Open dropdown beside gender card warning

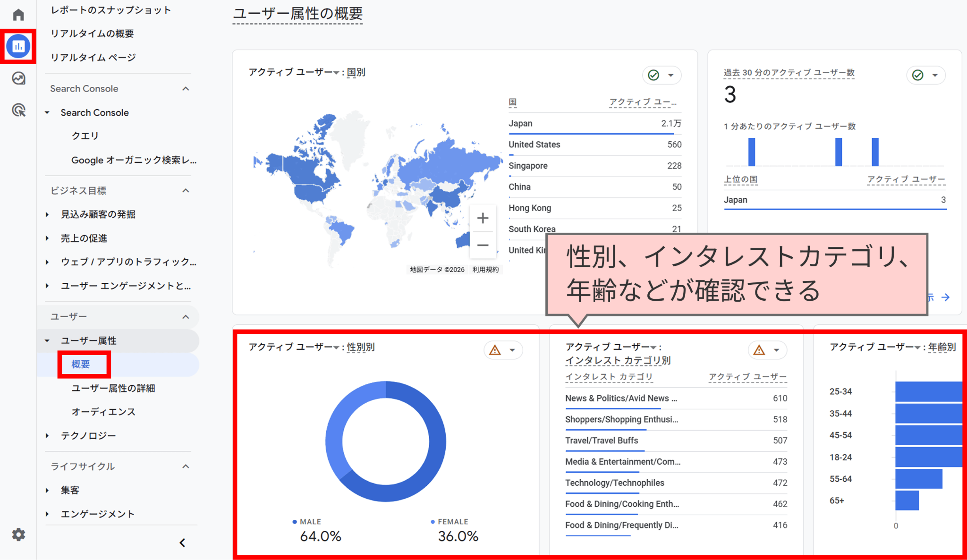click(x=512, y=350)
